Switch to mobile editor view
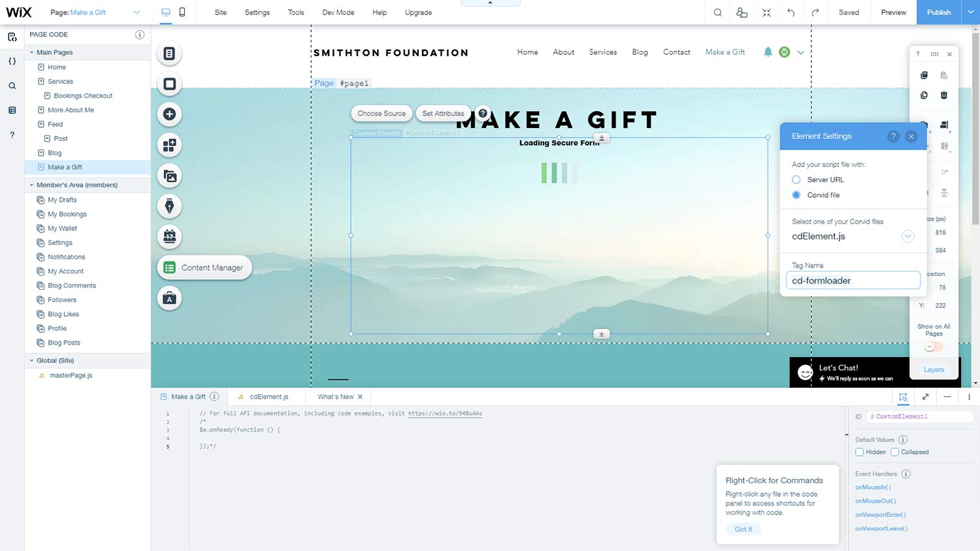Screen dimensions: 980x551 [182, 12]
